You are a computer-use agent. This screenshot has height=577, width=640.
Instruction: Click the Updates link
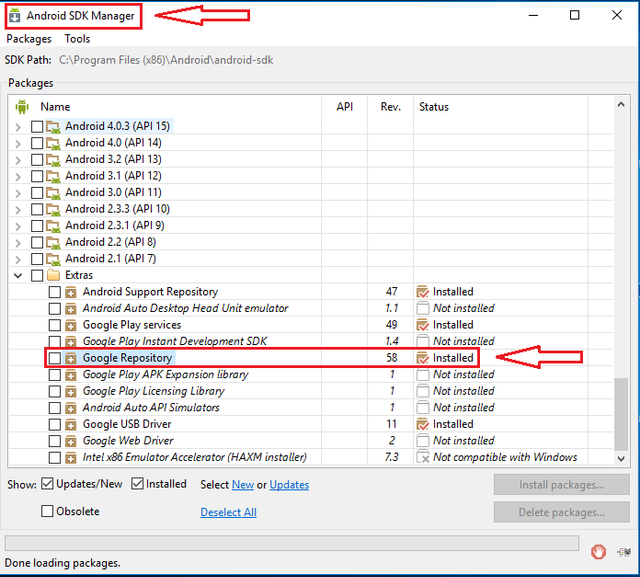(289, 485)
